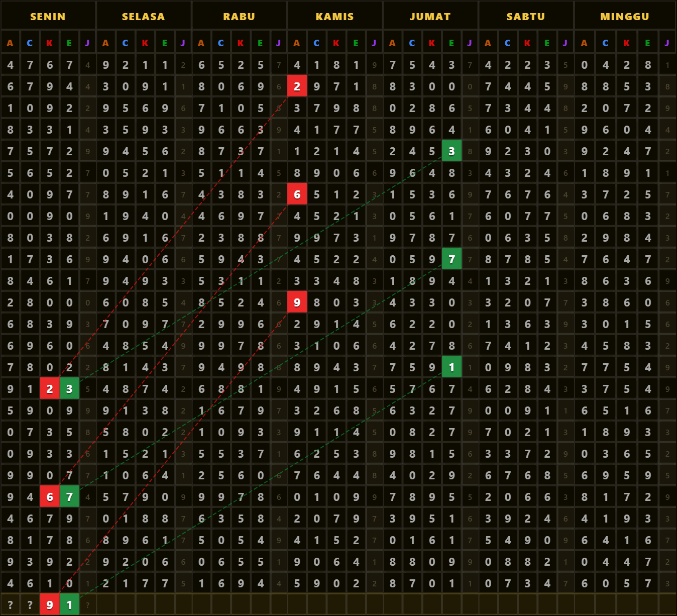This screenshot has width=677, height=616.
Task: Click the A column header under SABTU
Action: coord(488,43)
